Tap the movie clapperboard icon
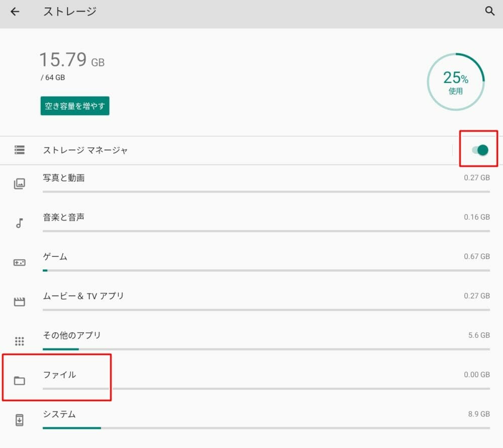The height and width of the screenshot is (448, 503). click(20, 302)
